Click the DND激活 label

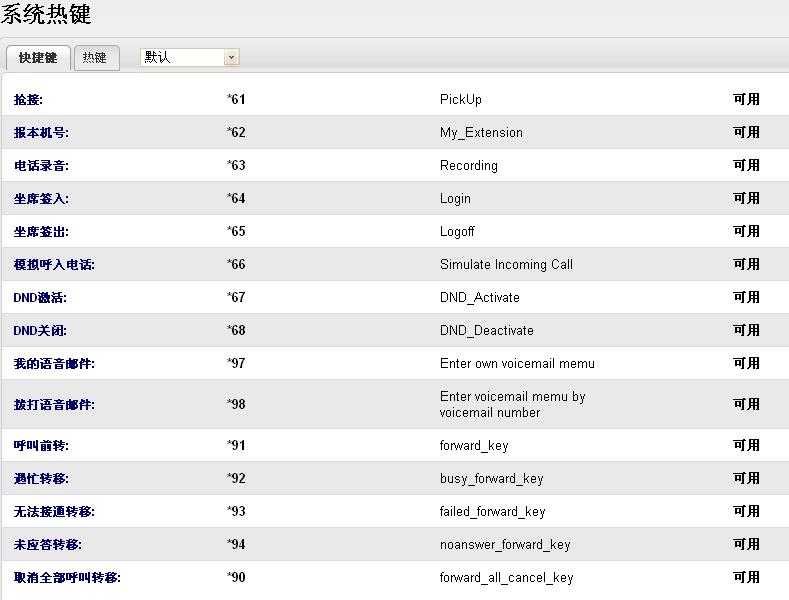point(40,298)
